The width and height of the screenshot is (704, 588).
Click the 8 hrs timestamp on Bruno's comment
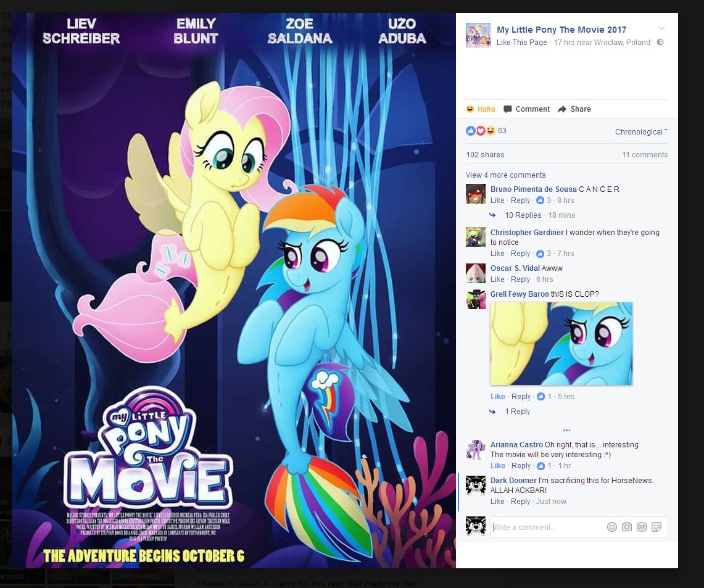coord(566,200)
